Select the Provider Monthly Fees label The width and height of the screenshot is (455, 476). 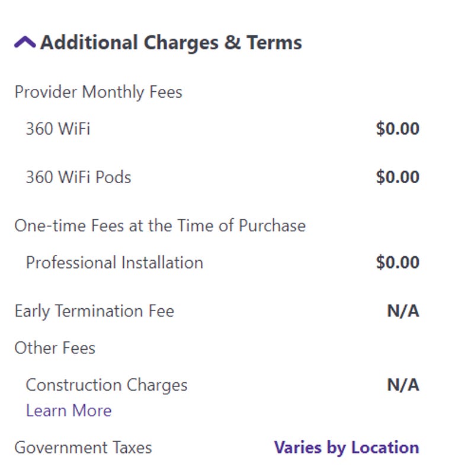(x=98, y=92)
